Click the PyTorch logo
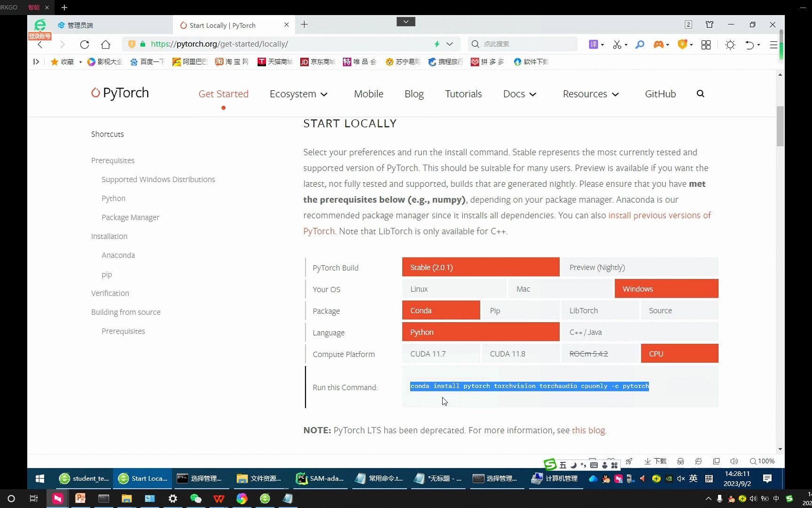This screenshot has height=508, width=812. tap(120, 93)
